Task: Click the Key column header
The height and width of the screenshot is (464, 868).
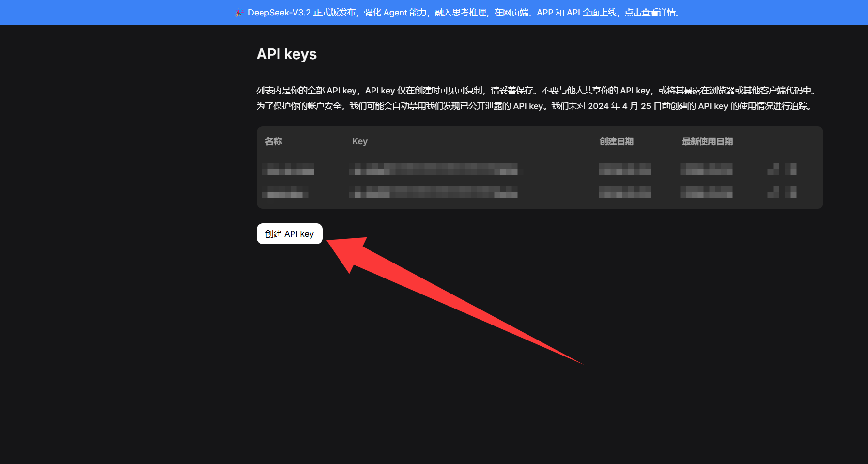Action: coord(359,141)
